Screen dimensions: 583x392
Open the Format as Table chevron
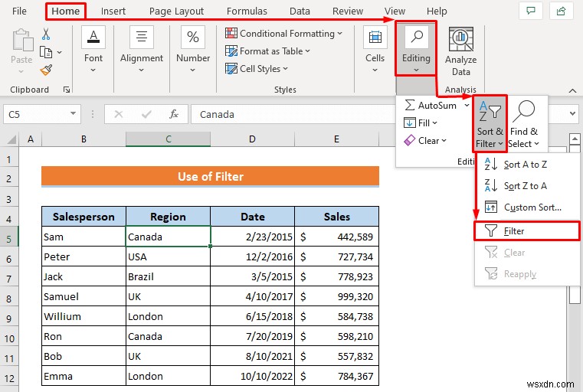click(x=308, y=51)
